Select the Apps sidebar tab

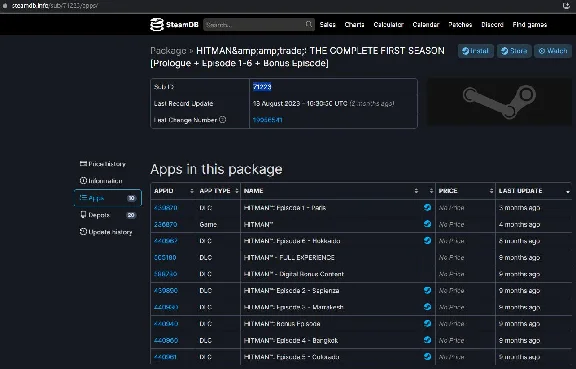click(x=108, y=198)
